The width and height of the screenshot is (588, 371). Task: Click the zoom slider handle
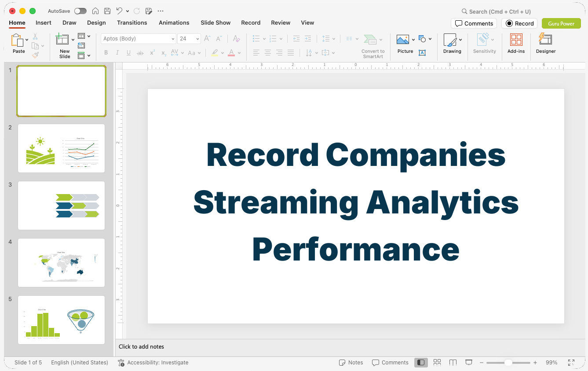(x=508, y=363)
